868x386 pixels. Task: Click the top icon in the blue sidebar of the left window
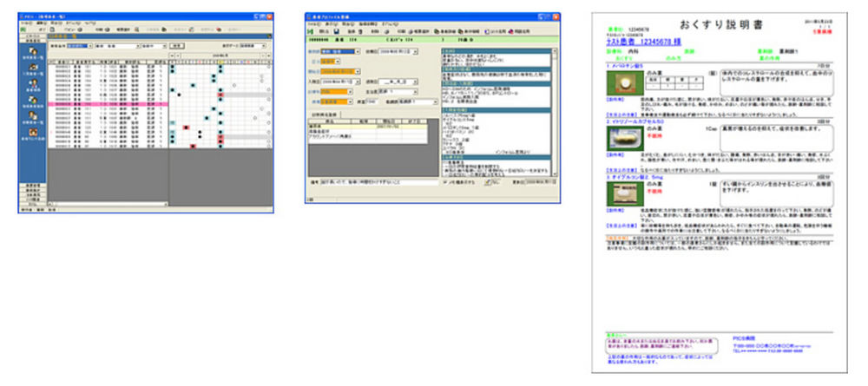[32, 51]
